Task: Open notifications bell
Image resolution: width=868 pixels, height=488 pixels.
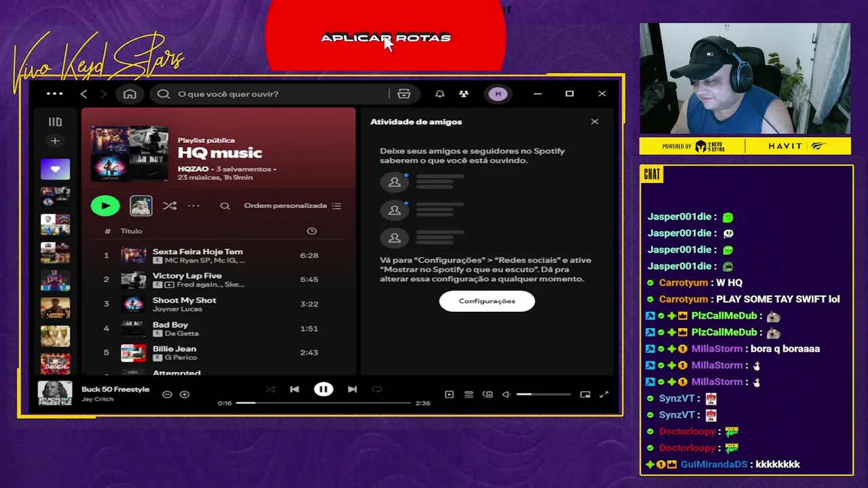Action: [x=439, y=94]
